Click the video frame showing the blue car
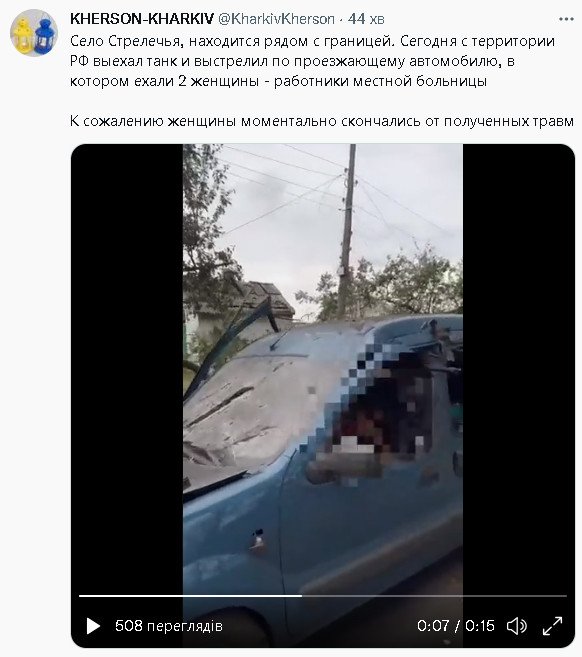Screen dimensions: 582x657 coord(323,369)
